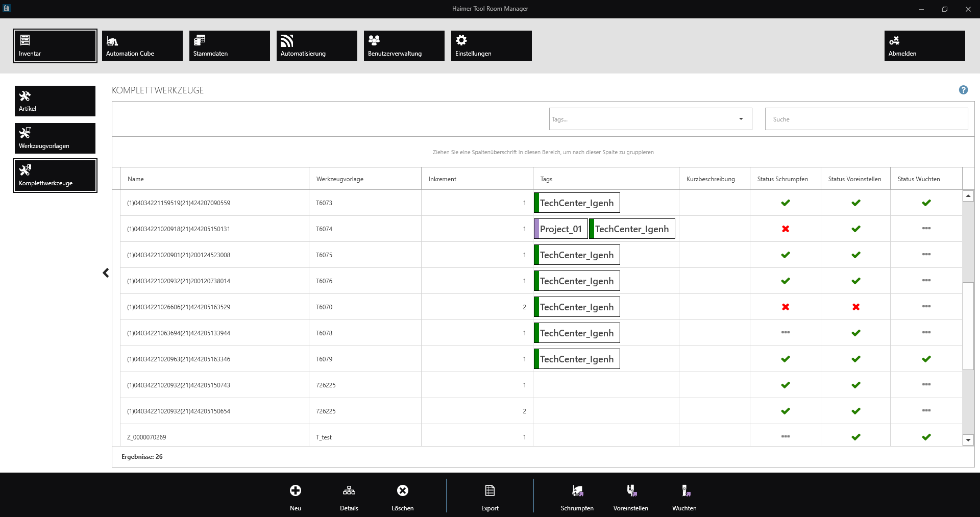Sort by Status Voreinstellen column

[x=855, y=179]
